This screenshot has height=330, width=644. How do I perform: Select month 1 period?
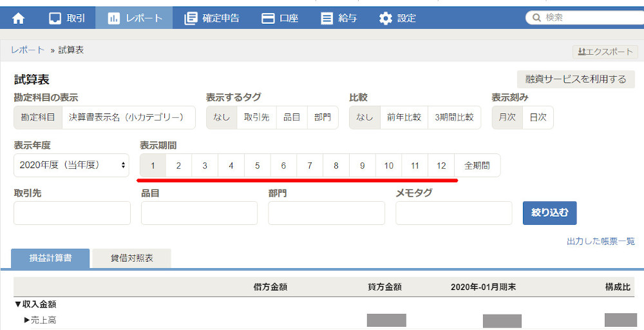pos(153,166)
